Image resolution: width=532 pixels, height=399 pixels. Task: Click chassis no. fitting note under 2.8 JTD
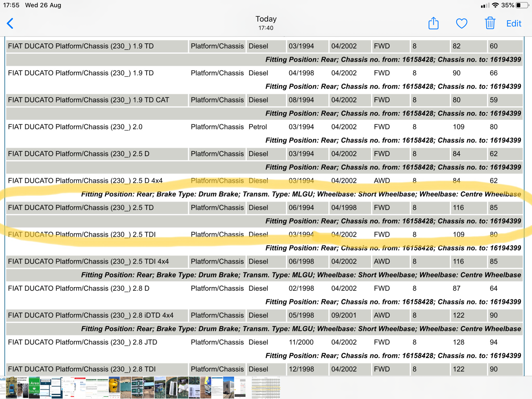393,356
